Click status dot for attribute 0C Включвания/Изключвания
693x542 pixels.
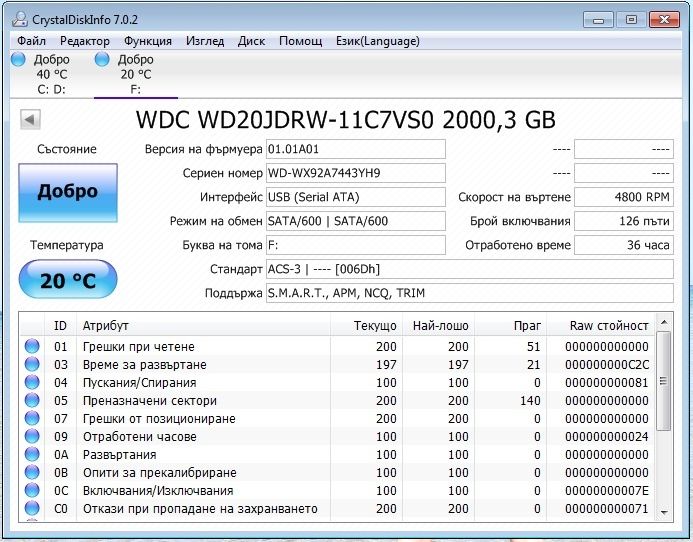pos(32,490)
